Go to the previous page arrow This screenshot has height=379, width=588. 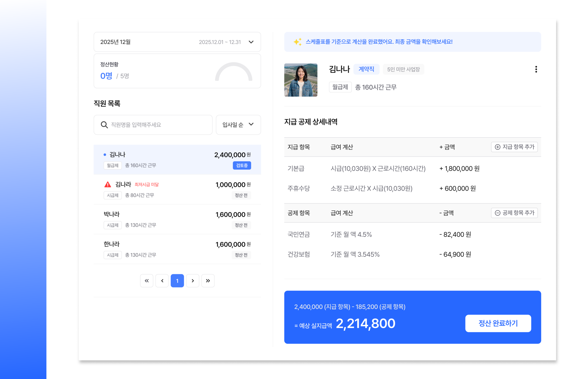pyautogui.click(x=162, y=281)
